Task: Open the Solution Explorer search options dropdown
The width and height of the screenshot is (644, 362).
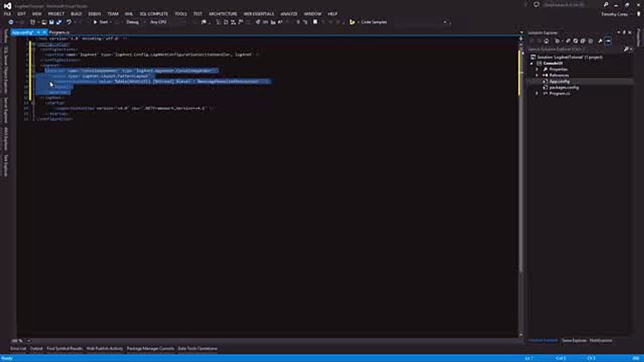Action: click(x=631, y=49)
